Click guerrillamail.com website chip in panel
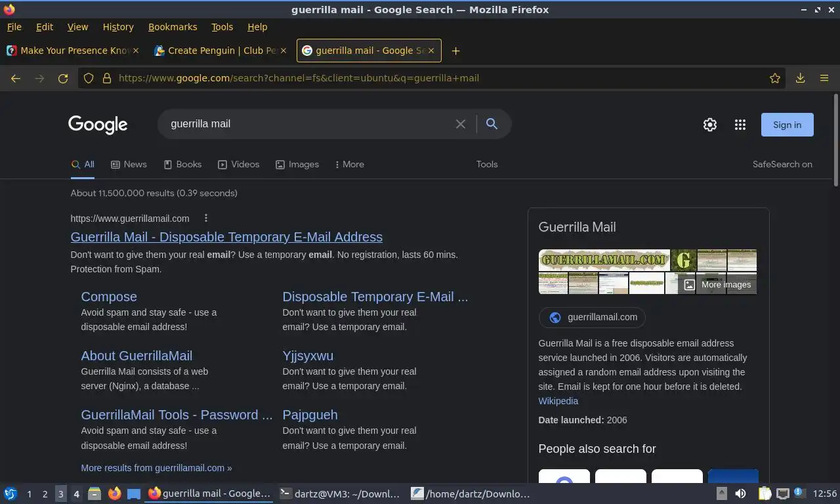 pos(592,318)
